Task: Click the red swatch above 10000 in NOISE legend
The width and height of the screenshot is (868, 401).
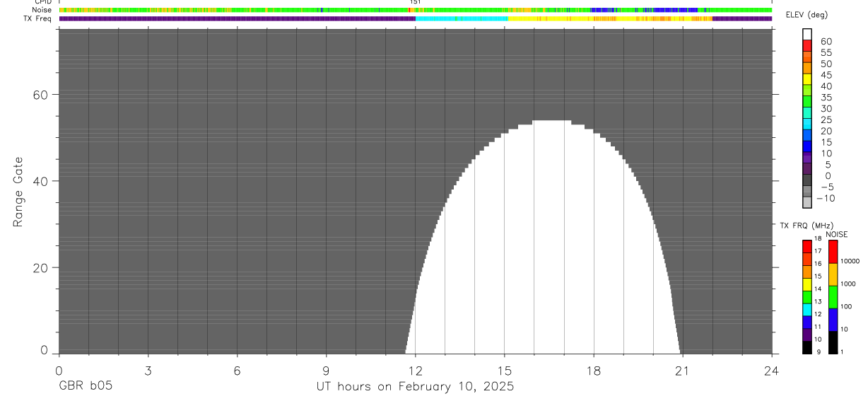Action: (x=833, y=252)
